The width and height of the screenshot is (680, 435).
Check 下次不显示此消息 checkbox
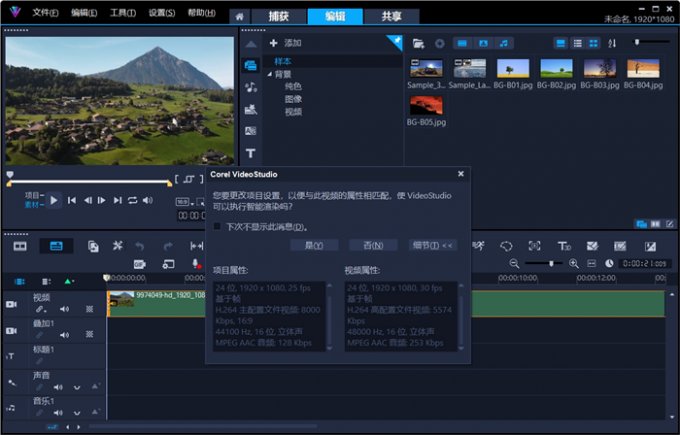tap(217, 226)
